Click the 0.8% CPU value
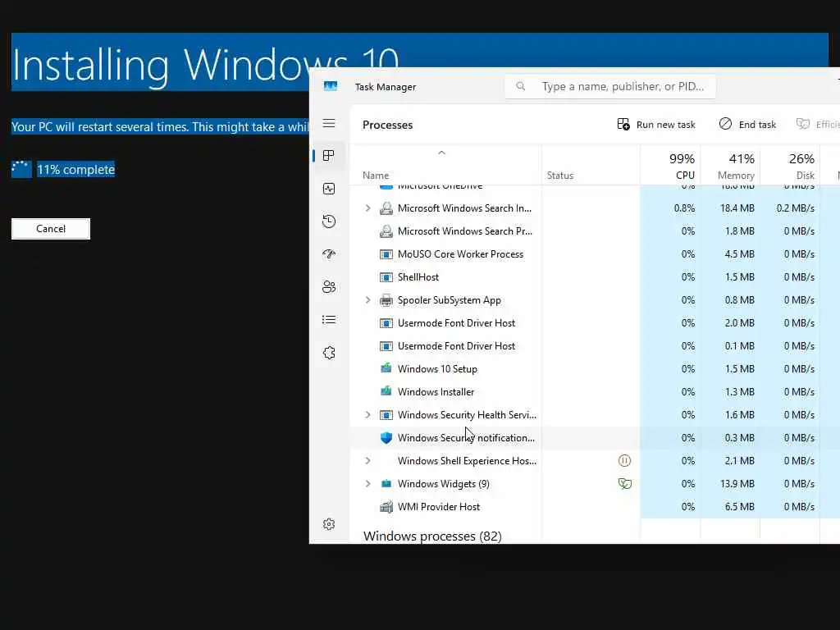This screenshot has height=630, width=840. pos(684,208)
